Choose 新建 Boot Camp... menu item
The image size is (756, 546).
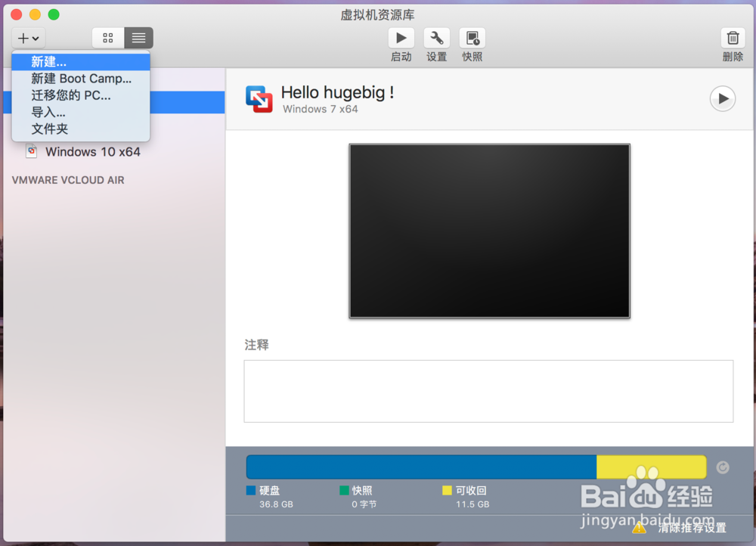point(81,79)
